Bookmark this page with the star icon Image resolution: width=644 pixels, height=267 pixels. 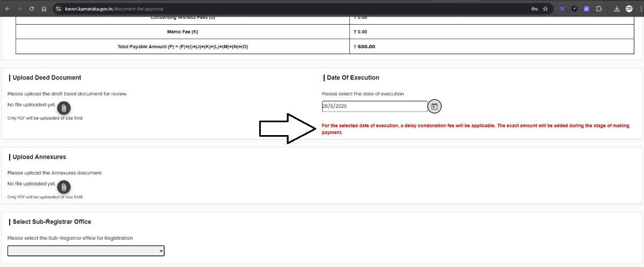click(x=545, y=9)
